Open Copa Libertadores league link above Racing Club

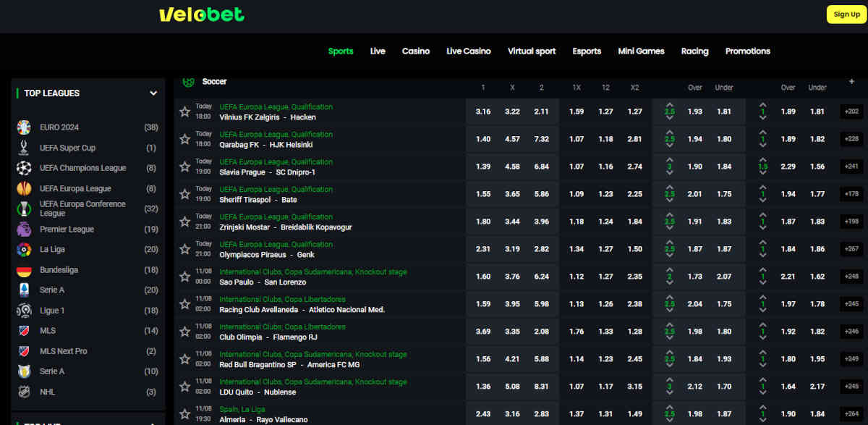[x=282, y=299]
